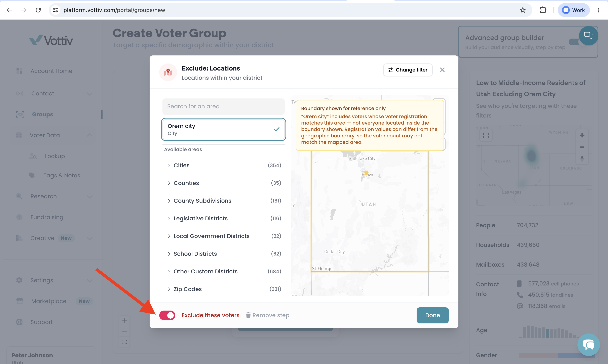This screenshot has width=608, height=364.
Task: Click the Account Home grid icon
Action: point(19,71)
